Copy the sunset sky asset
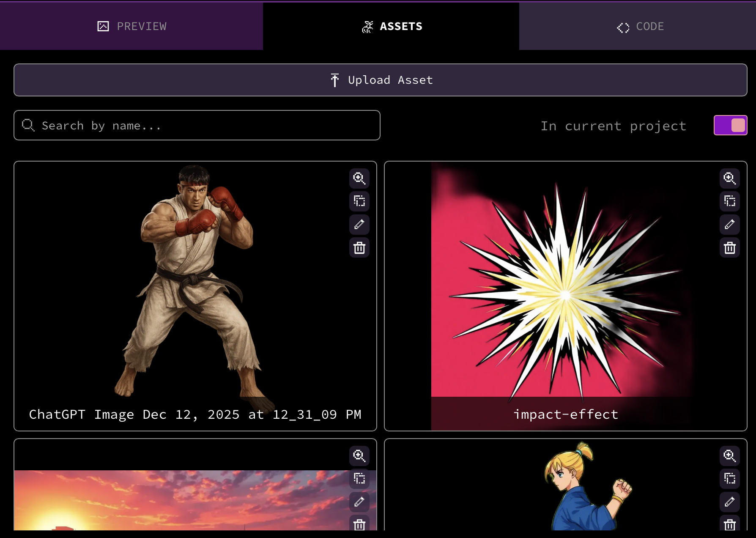756x538 pixels. click(359, 478)
